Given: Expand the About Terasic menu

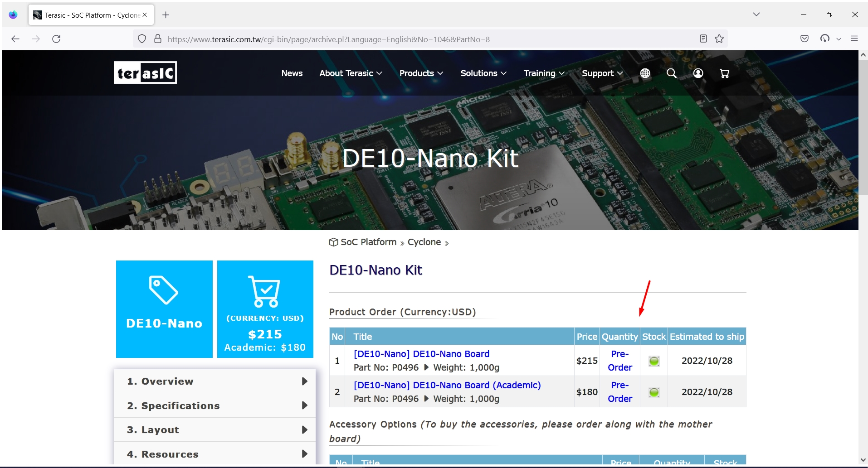Looking at the screenshot, I should click(351, 73).
